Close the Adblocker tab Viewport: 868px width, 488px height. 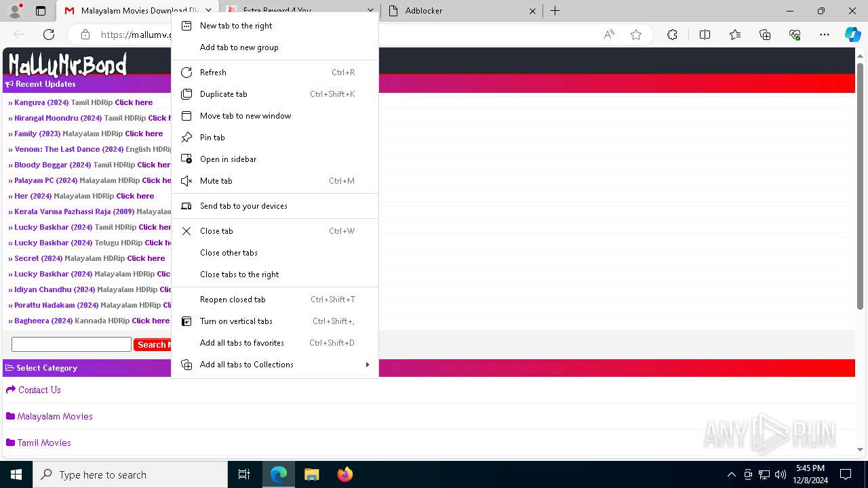(532, 11)
